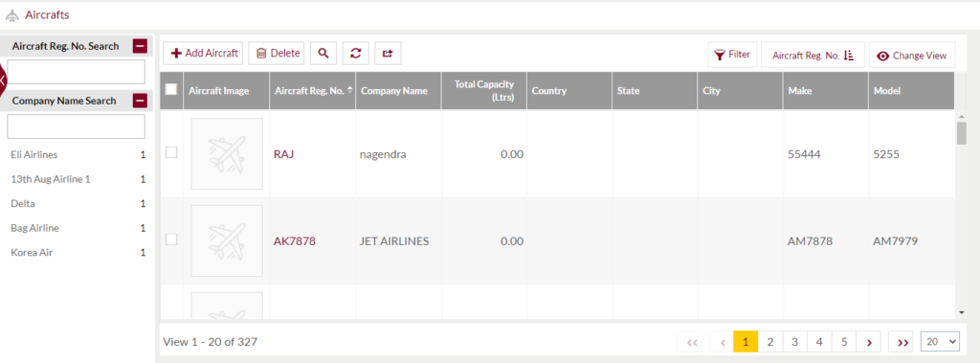Check the RAJ aircraft row checkbox
The width and height of the screenshot is (980, 363).
click(170, 152)
